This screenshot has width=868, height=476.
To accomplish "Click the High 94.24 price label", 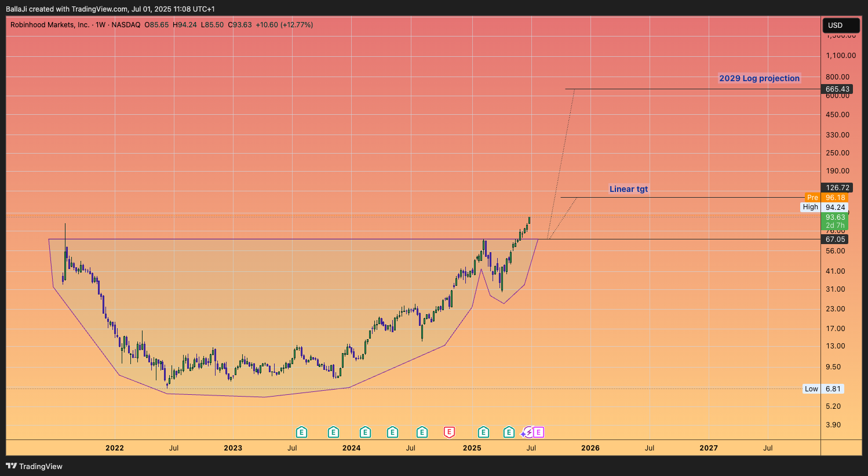I will (x=825, y=207).
